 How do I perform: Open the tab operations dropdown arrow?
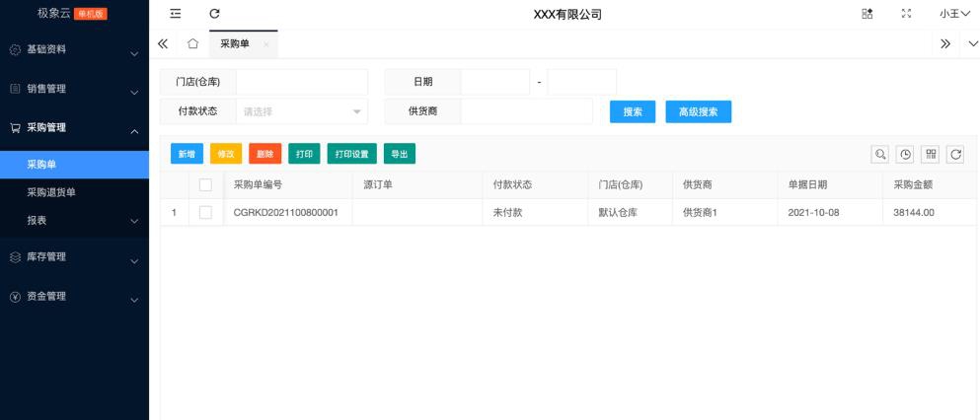pyautogui.click(x=973, y=43)
